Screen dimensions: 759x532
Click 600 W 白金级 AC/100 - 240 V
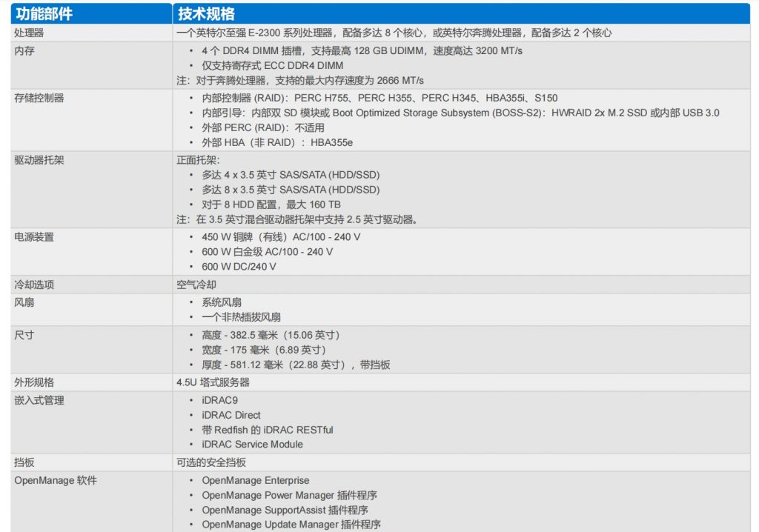(267, 252)
